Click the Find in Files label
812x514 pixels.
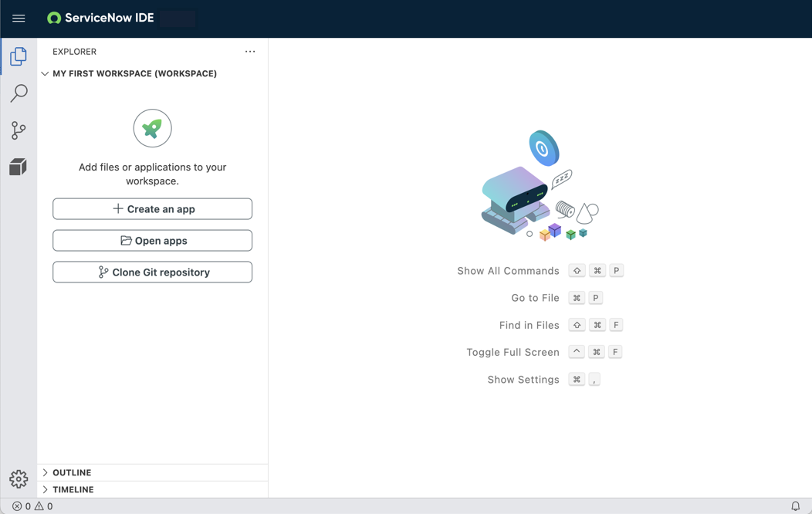529,325
